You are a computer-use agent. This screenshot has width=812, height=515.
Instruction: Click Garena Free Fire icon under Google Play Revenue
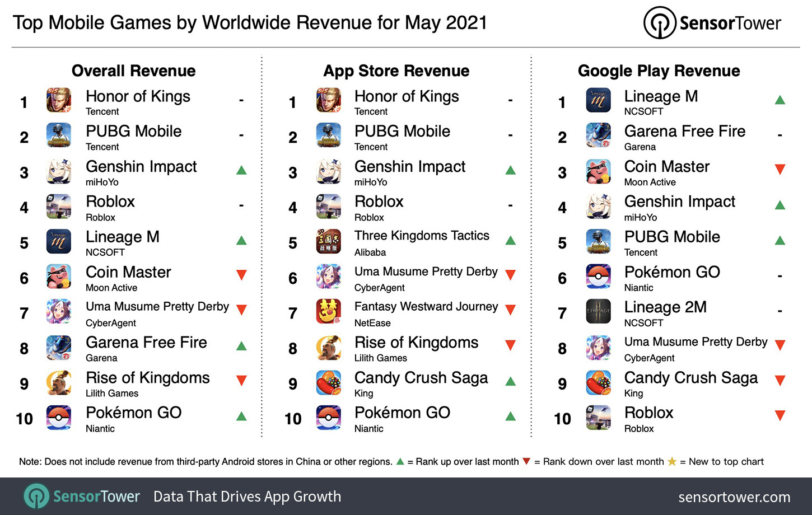598,136
